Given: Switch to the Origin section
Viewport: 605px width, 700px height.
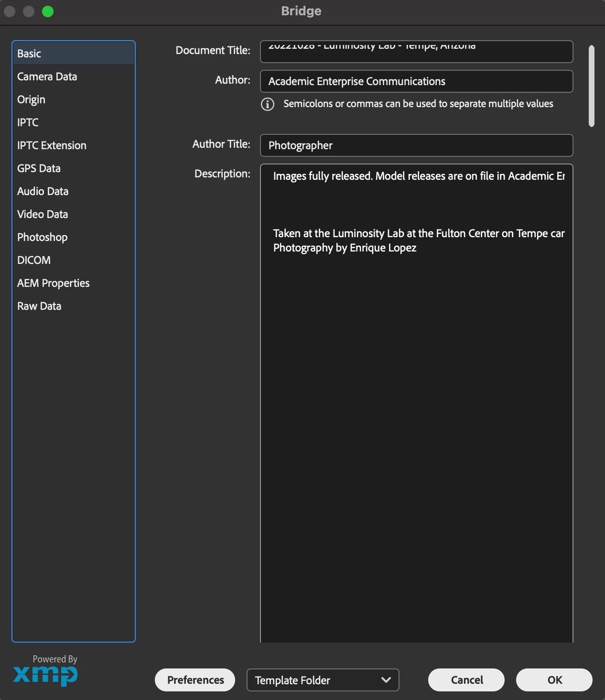Looking at the screenshot, I should pos(74,99).
